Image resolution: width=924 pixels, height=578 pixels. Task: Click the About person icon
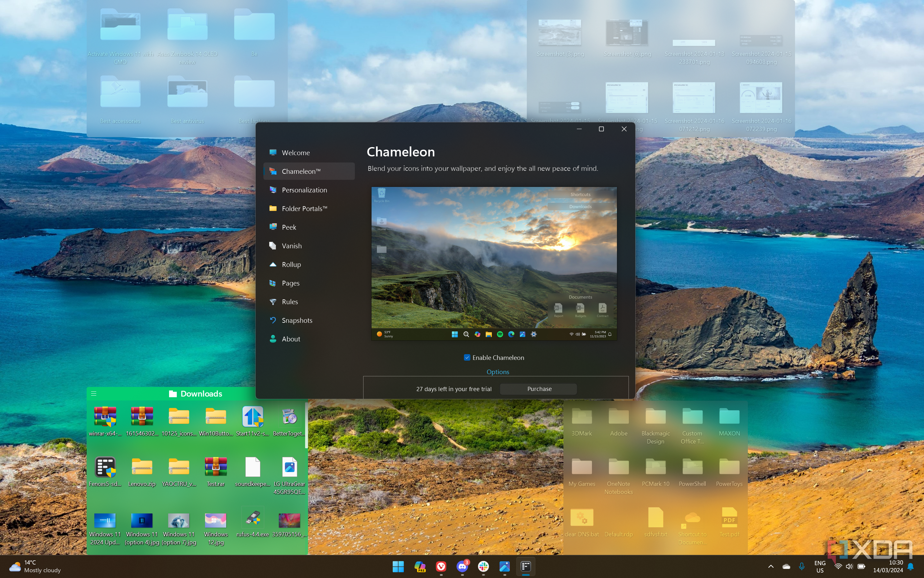(x=273, y=339)
